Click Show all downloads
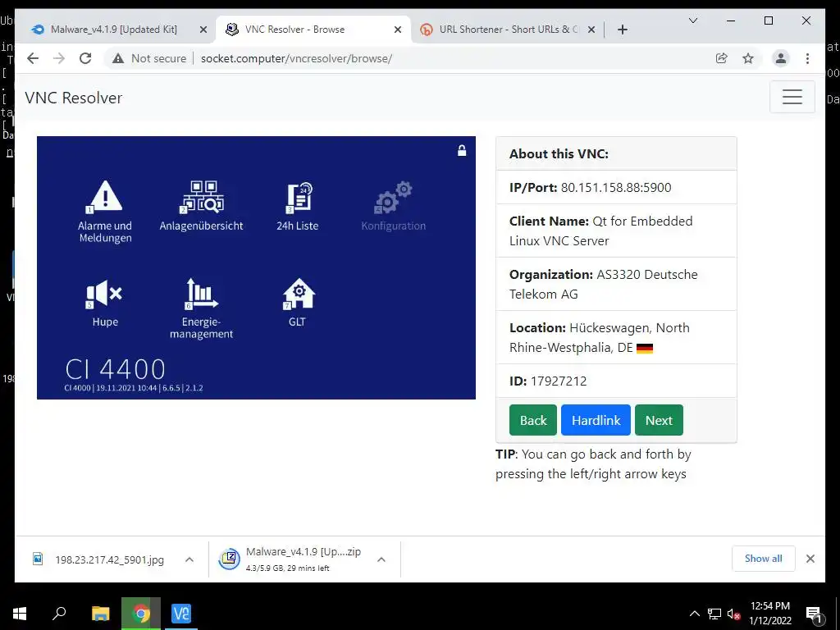840x630 pixels. coord(764,558)
